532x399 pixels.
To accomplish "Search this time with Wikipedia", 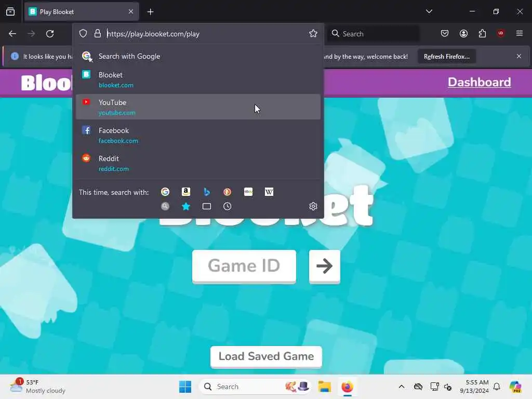I will pyautogui.click(x=269, y=192).
